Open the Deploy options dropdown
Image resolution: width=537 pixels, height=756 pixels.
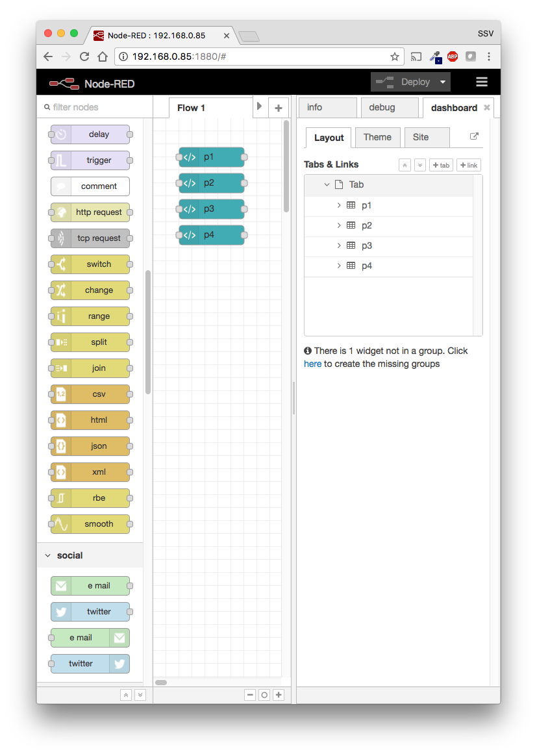tap(442, 82)
